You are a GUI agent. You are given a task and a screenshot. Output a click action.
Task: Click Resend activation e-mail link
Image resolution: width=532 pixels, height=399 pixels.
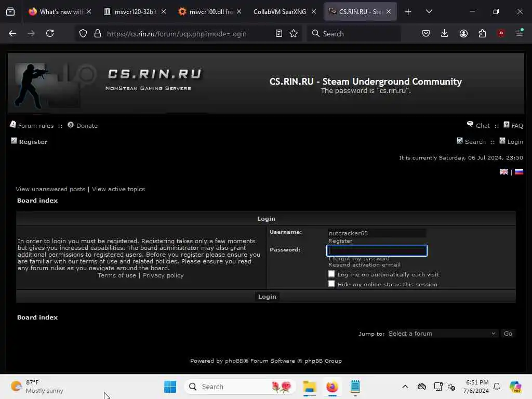(x=364, y=264)
